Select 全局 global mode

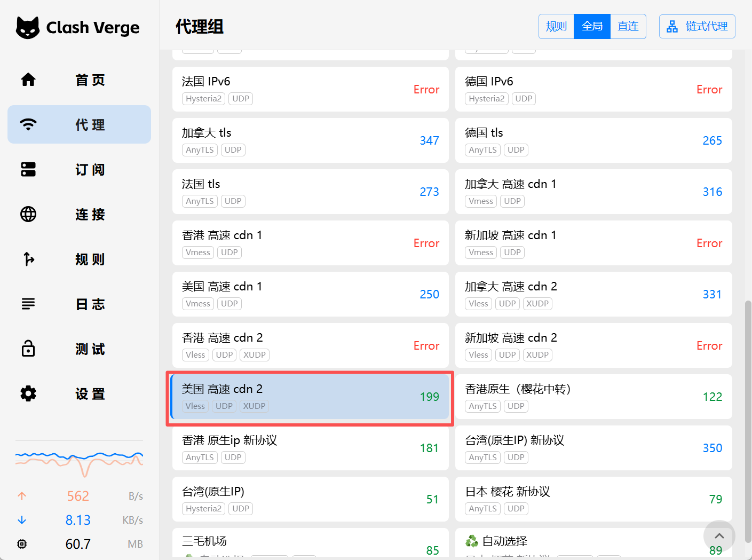pyautogui.click(x=592, y=26)
